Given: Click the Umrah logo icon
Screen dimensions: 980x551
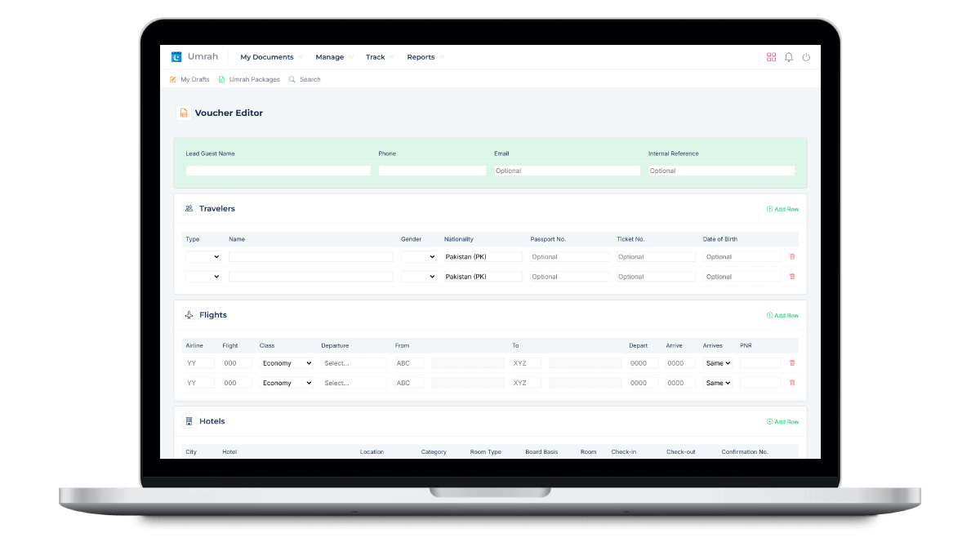Looking at the screenshot, I should coord(176,57).
